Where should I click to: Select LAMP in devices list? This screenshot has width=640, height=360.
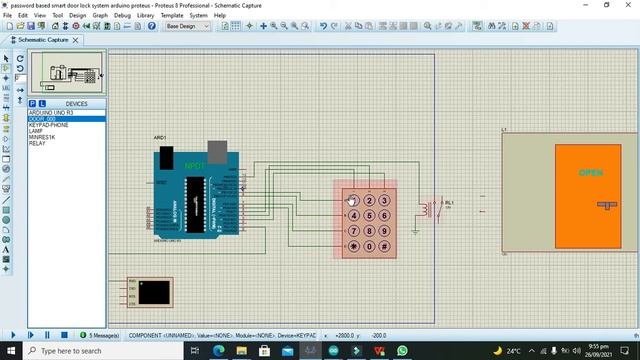(x=67, y=131)
